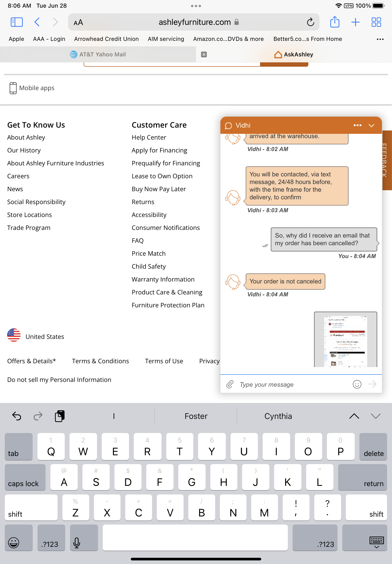This screenshot has height=564, width=392.
Task: Open a new tab with plus icon
Action: [x=355, y=22]
